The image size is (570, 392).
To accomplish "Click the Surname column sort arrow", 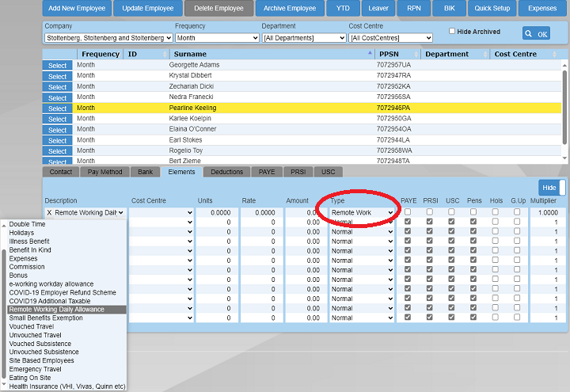I will point(370,55).
